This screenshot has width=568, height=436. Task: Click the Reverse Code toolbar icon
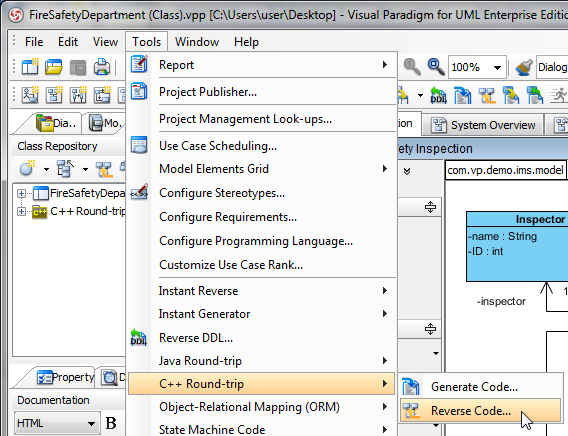pyautogui.click(x=487, y=96)
